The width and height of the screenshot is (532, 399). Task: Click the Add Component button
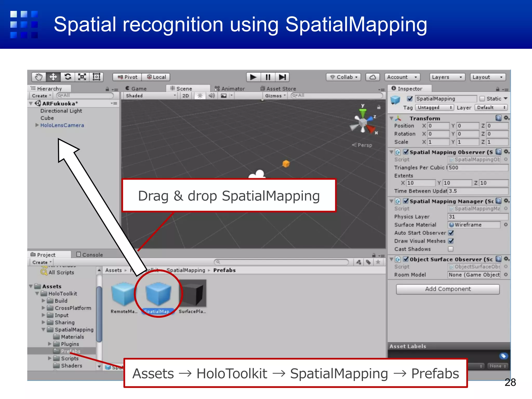pos(448,289)
